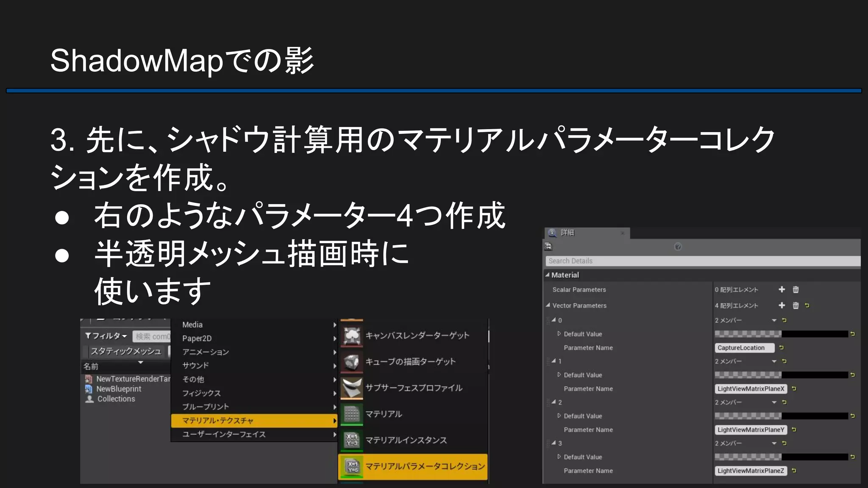Collapse vector parameter element 2
Image resolution: width=868 pixels, height=488 pixels.
click(x=554, y=402)
